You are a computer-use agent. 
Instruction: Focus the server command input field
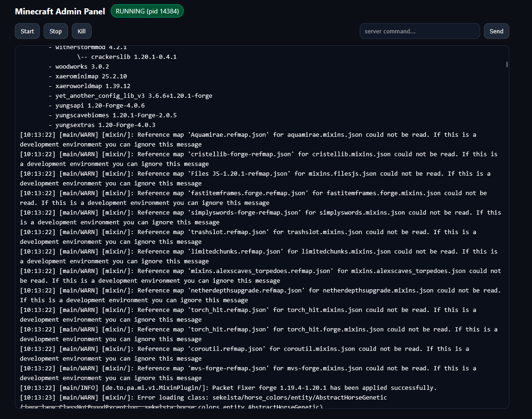click(419, 31)
